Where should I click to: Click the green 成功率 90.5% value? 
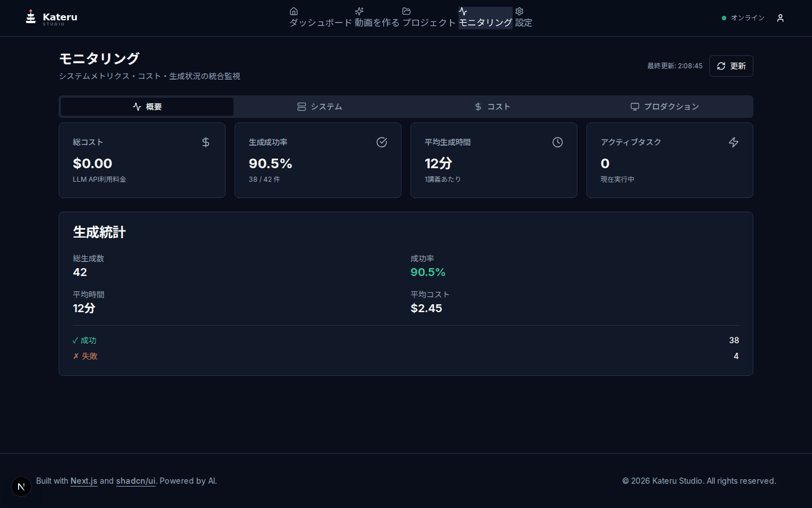[428, 272]
